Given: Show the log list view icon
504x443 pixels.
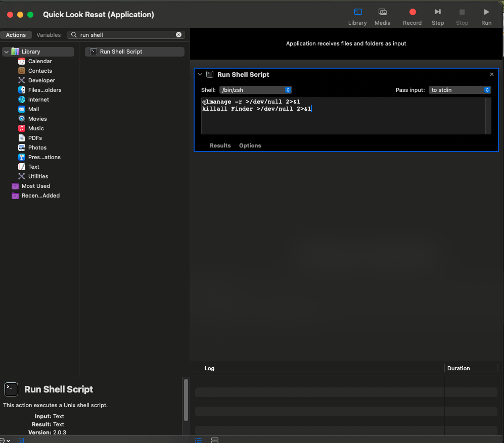Looking at the screenshot, I should coord(198,440).
